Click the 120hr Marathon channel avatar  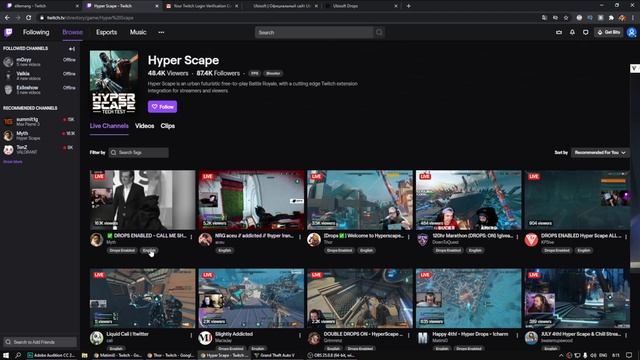tap(422, 240)
